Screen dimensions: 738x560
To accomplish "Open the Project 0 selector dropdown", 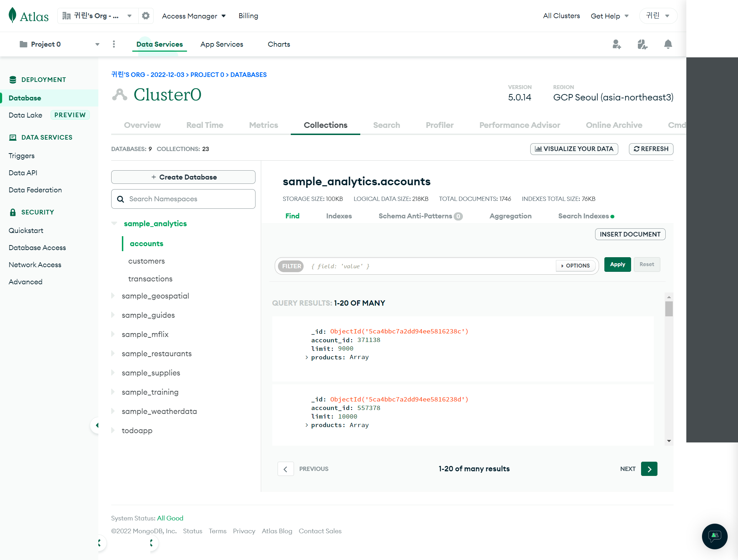I will [60, 44].
